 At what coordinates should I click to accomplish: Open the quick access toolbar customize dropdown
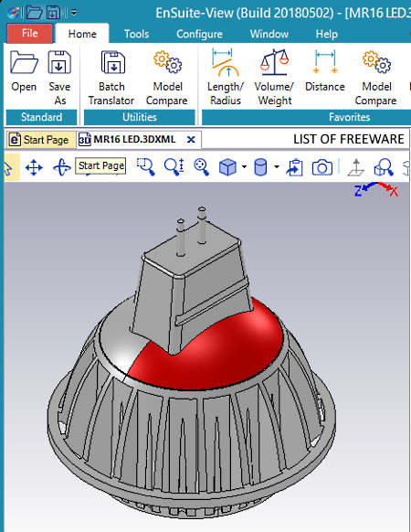coord(74,13)
